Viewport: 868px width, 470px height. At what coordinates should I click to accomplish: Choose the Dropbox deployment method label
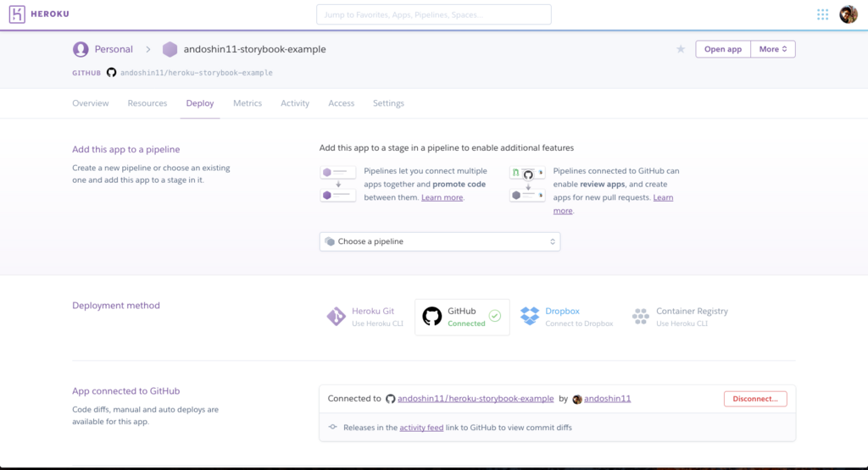[563, 312]
